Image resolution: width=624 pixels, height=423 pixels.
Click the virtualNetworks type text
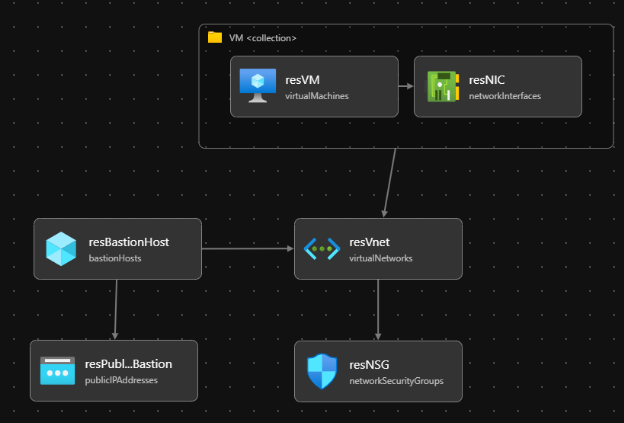point(381,258)
